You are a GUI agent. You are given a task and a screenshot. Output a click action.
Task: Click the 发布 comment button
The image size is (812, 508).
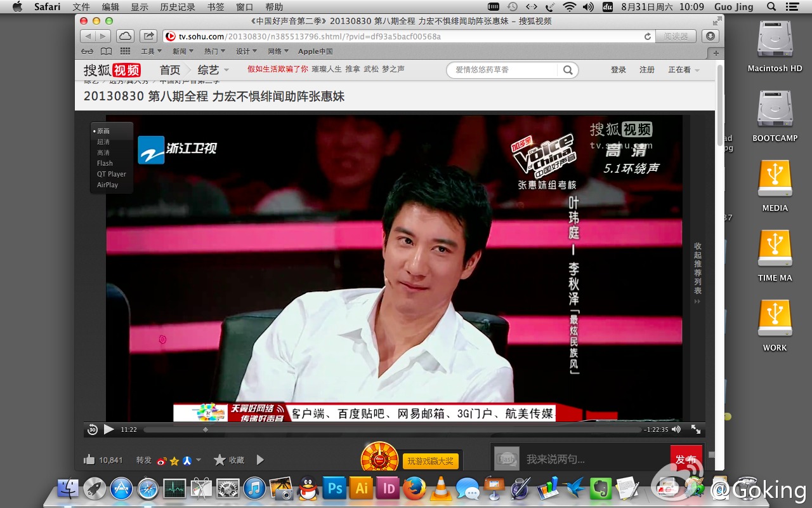point(685,459)
